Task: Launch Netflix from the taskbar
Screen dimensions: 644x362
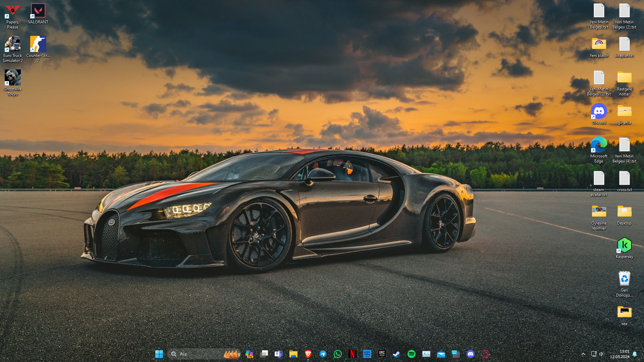Action: point(353,354)
